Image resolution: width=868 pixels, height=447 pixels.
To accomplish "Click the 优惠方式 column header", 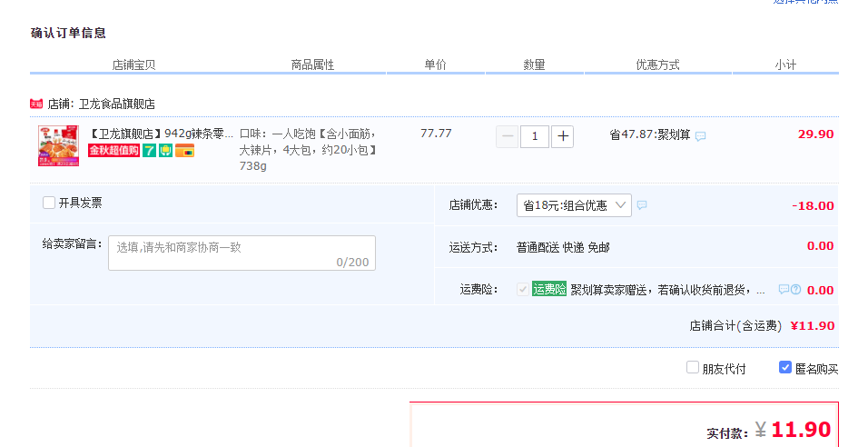I will (657, 65).
